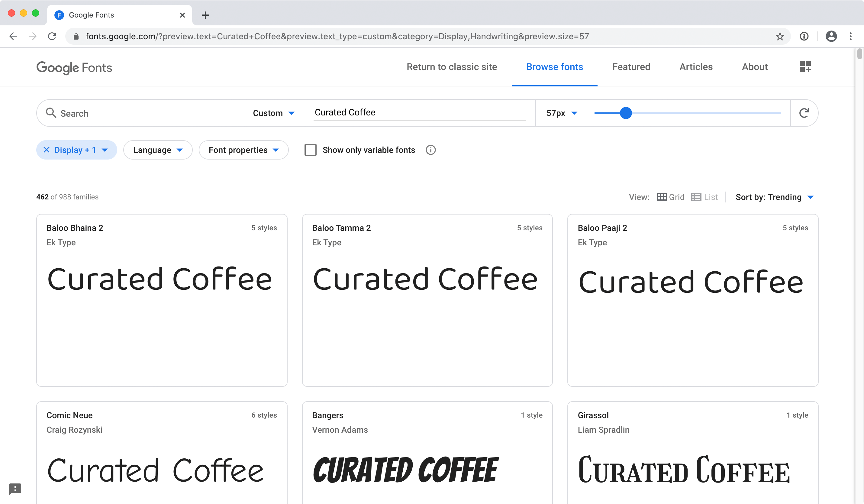Click the browser back navigation arrow

(13, 36)
